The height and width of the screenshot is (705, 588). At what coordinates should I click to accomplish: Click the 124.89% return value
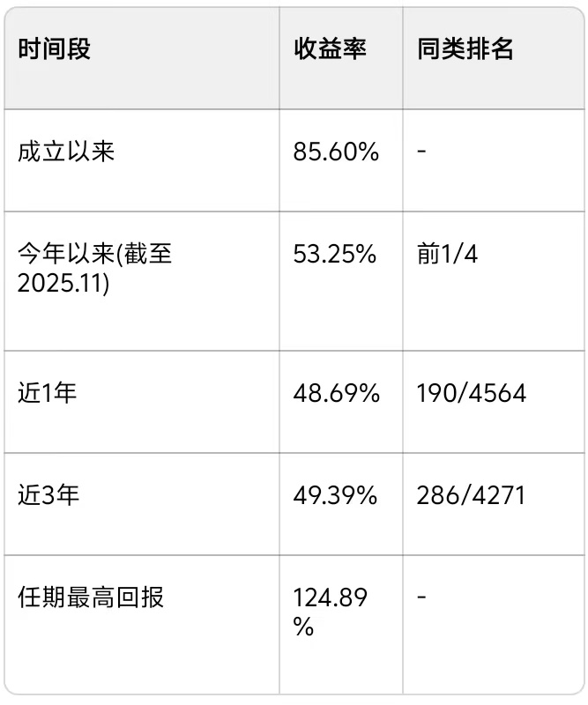(331, 612)
